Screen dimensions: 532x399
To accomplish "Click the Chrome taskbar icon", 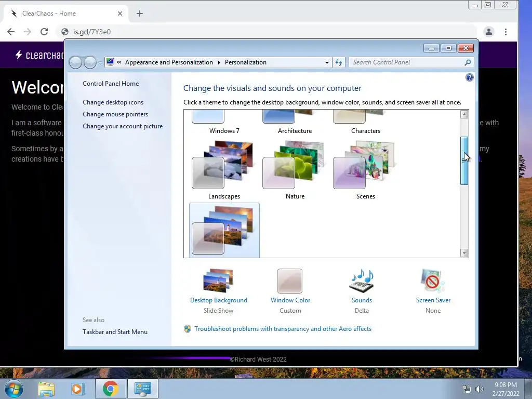I will coord(110,389).
